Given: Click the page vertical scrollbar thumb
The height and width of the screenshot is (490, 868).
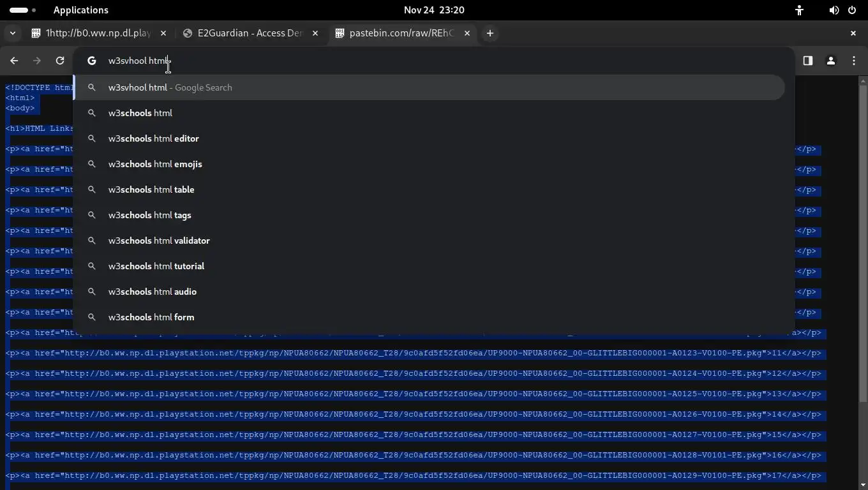Looking at the screenshot, I should click(x=863, y=242).
